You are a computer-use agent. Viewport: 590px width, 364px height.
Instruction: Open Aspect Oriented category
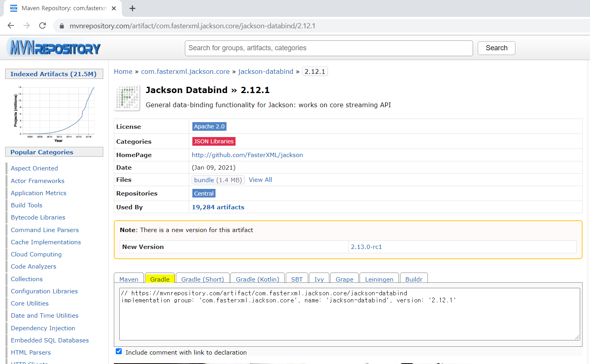35,168
